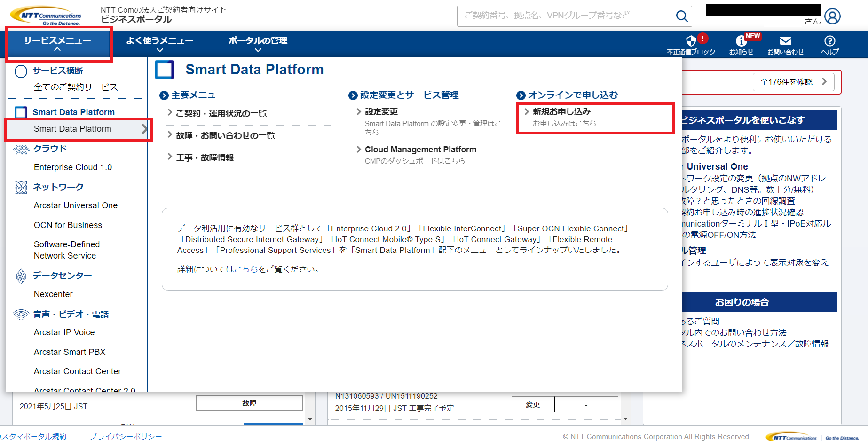Click the 全176件を確認 button

(793, 82)
